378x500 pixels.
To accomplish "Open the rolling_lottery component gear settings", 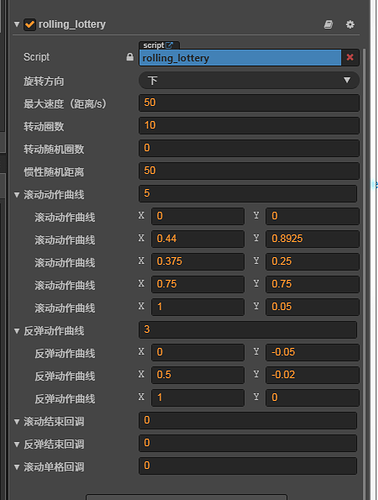I will pos(350,24).
